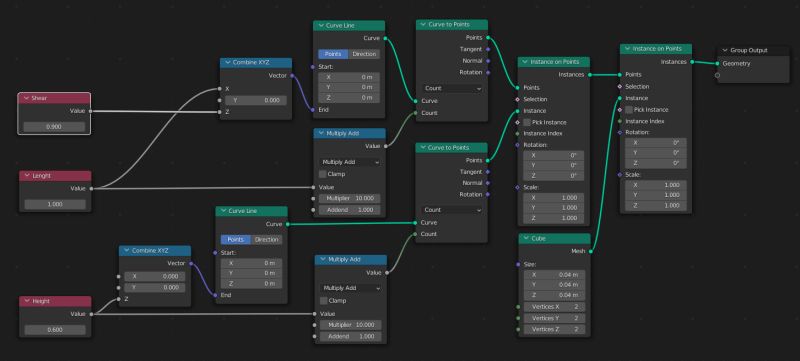Edit Cube Size Z field 0.04 m
Screen dimensions: 800x361
pos(555,295)
